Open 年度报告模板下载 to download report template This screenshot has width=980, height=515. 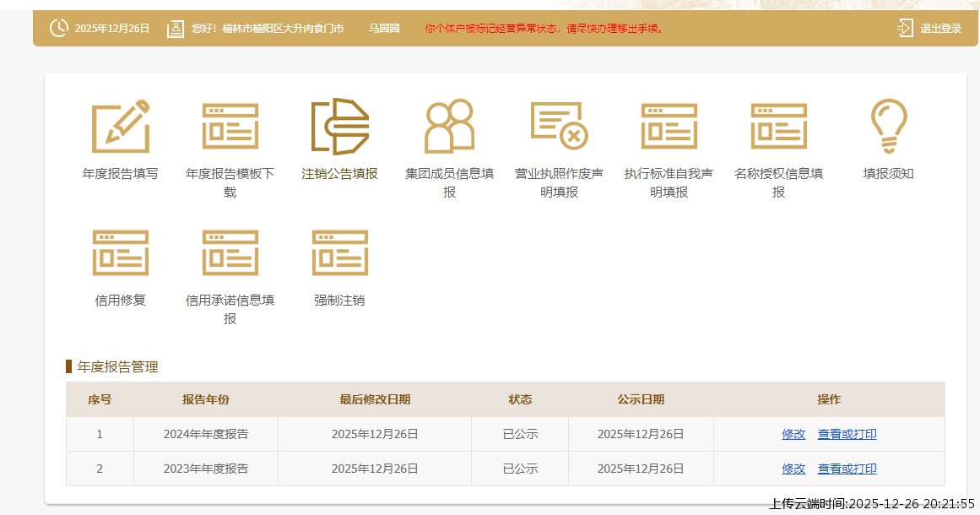click(230, 125)
